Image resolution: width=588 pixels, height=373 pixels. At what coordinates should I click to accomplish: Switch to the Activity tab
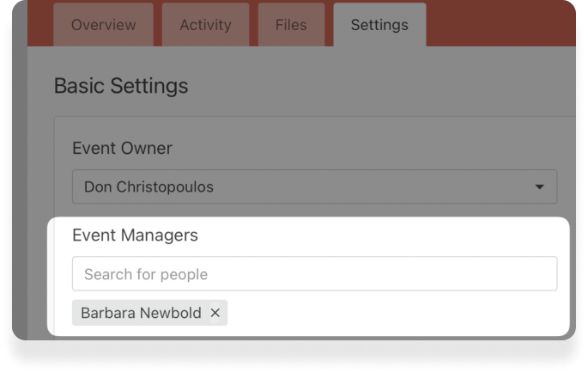click(205, 25)
